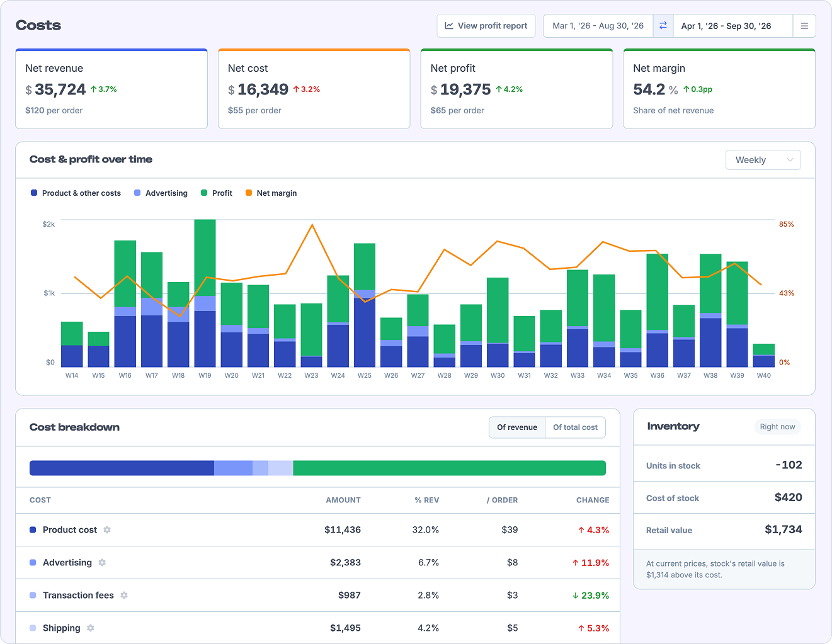The image size is (832, 644).
Task: Click Advertising row label in table
Action: (x=67, y=563)
